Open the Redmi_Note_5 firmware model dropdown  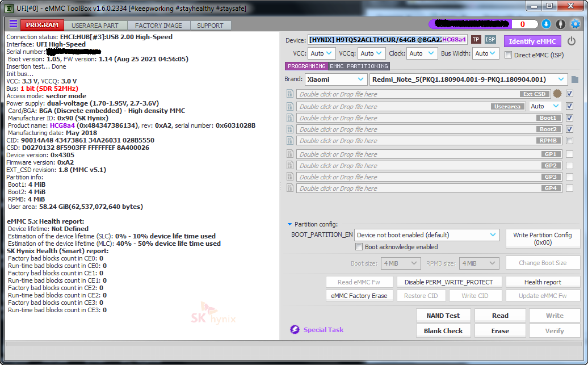point(468,79)
